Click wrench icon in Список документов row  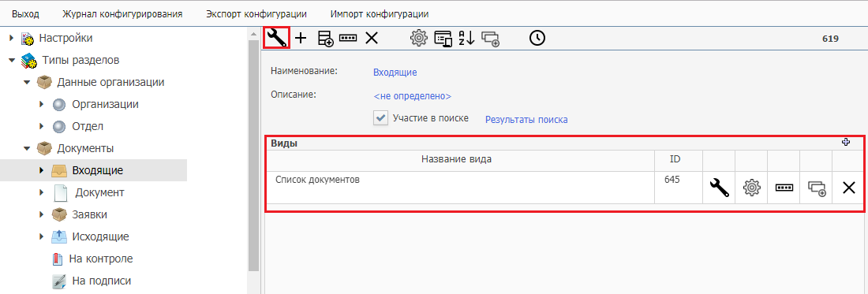tap(719, 188)
